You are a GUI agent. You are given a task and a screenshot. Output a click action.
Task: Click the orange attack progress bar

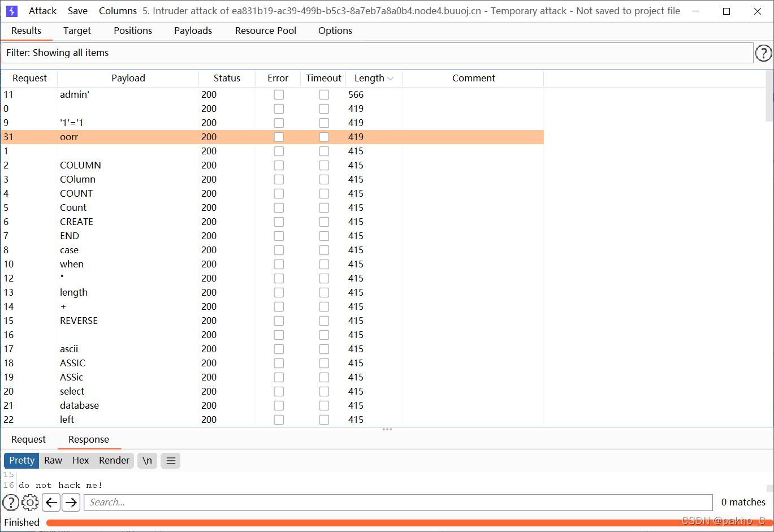tap(409, 523)
